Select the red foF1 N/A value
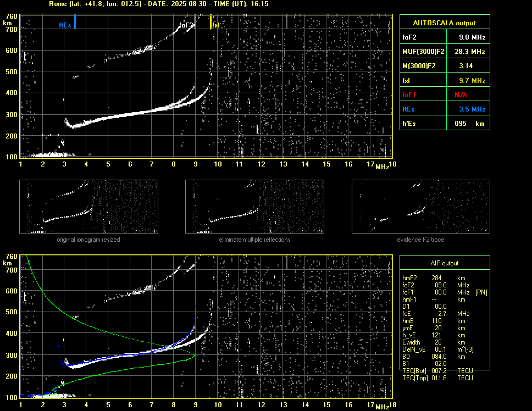Image resolution: width=532 pixels, height=411 pixels. [461, 95]
